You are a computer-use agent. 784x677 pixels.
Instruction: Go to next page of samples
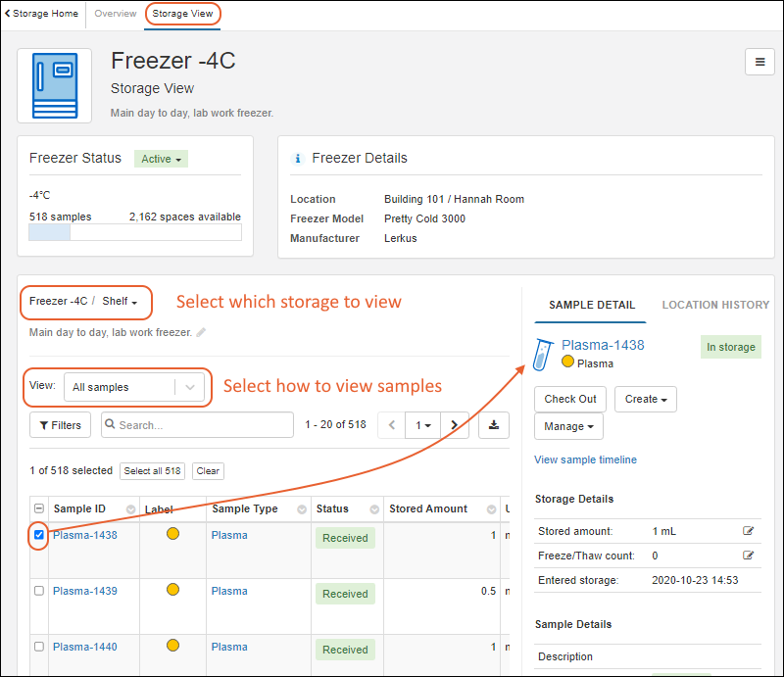point(454,425)
